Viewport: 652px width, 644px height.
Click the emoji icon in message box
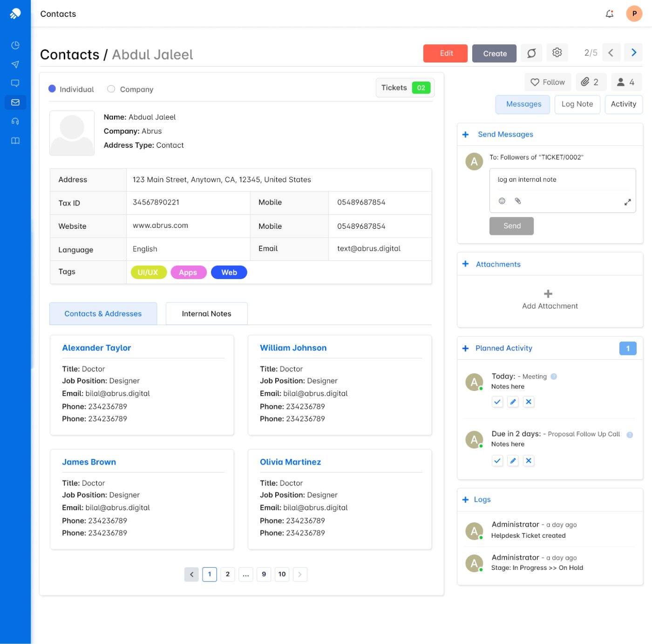[502, 201]
